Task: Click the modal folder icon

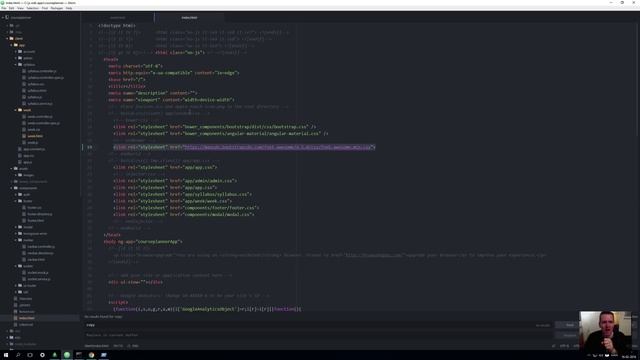Action: [x=20, y=227]
